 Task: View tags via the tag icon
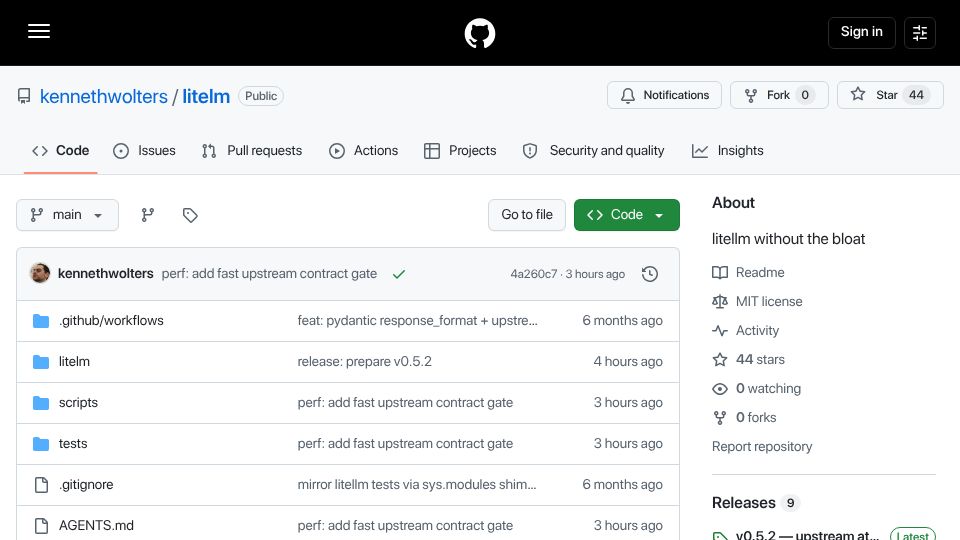point(190,215)
